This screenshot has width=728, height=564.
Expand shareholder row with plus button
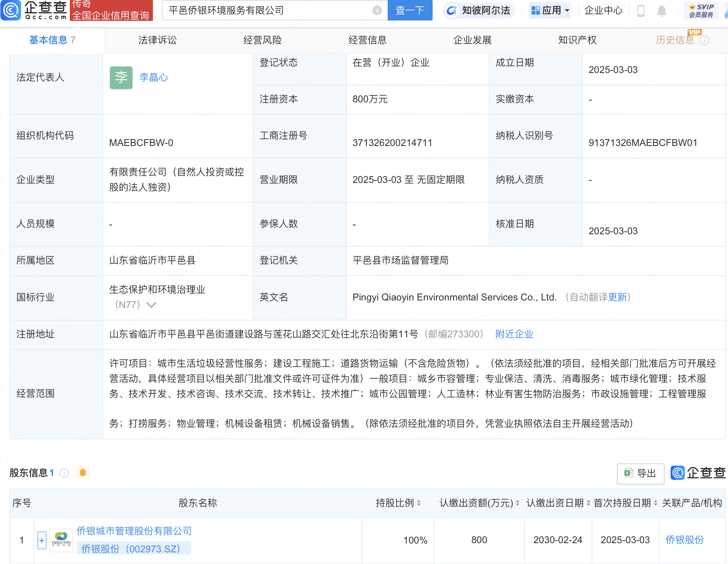point(42,540)
